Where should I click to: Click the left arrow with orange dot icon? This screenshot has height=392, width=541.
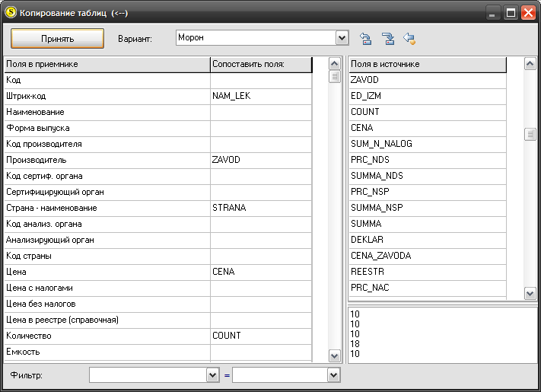[409, 38]
